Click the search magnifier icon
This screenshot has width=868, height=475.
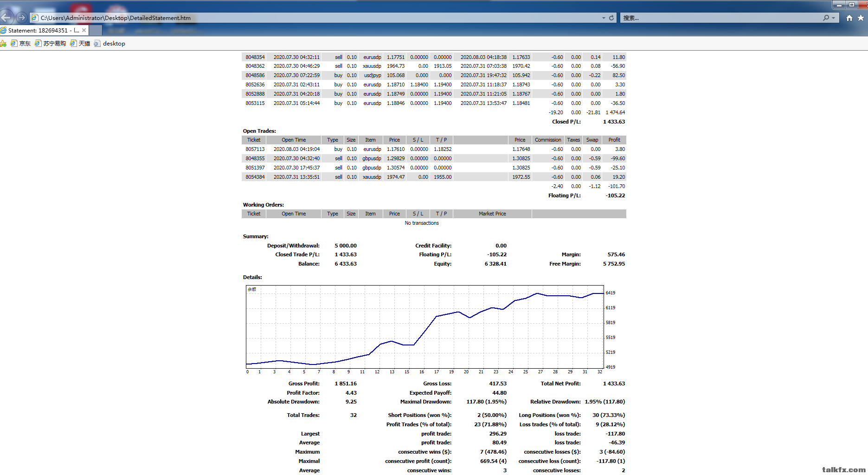click(x=826, y=18)
